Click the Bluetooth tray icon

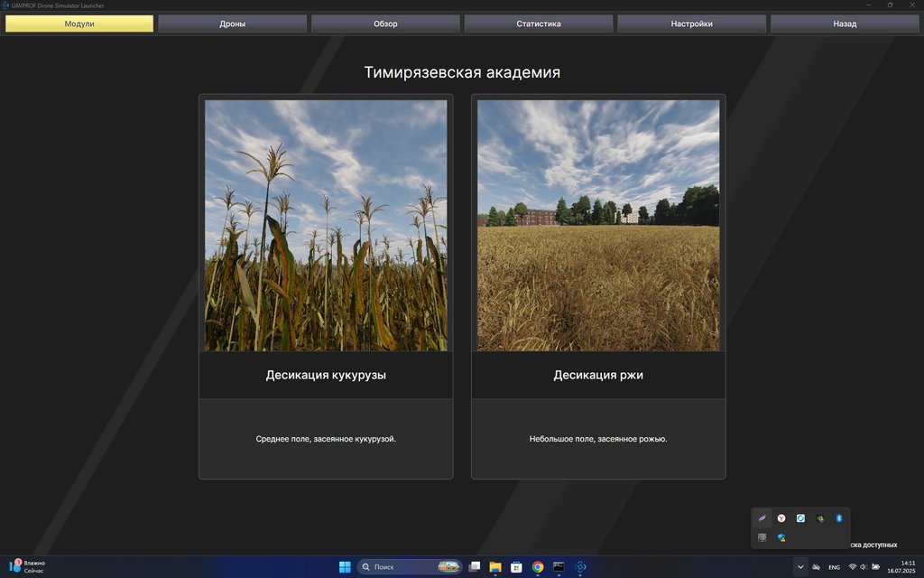click(x=838, y=518)
